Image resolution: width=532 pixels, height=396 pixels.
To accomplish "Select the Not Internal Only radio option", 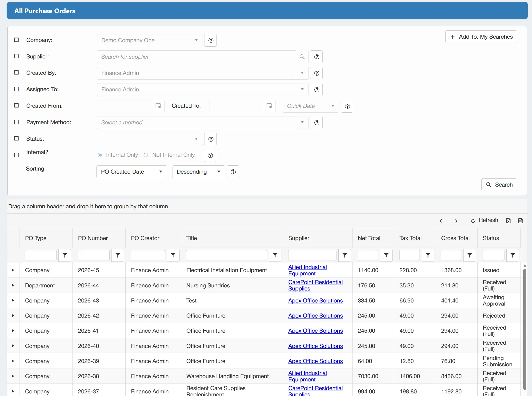I will (146, 155).
